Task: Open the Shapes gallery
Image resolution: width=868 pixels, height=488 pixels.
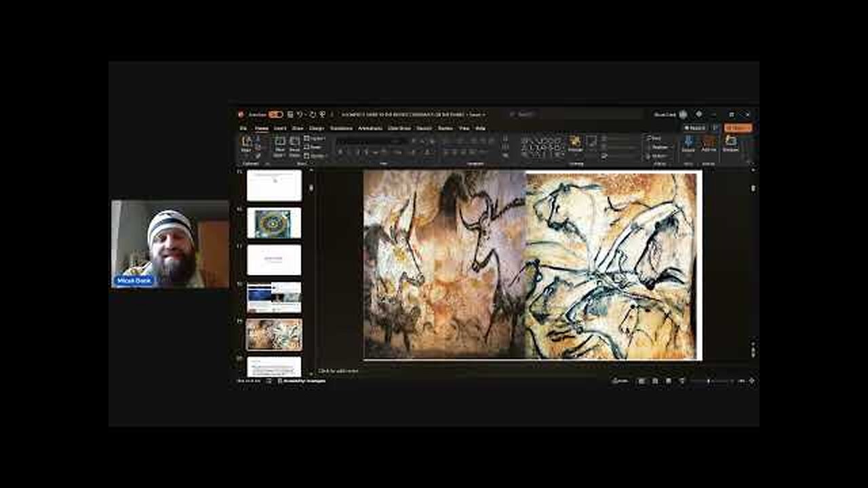Action: [x=541, y=148]
